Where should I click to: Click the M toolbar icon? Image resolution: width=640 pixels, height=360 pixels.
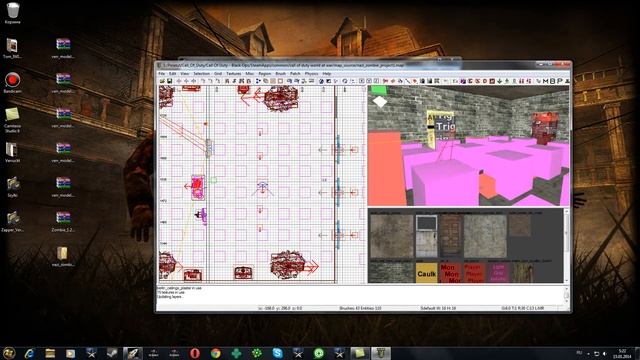pos(545,81)
